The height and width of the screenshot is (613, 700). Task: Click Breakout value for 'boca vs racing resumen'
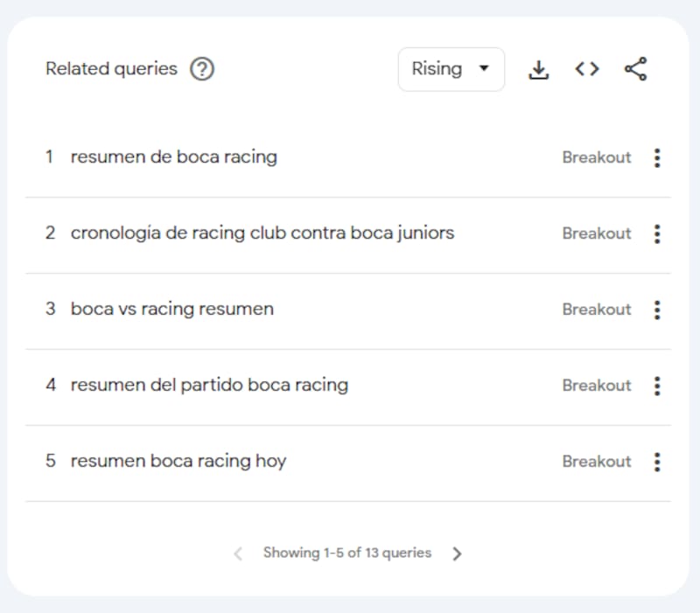pos(597,310)
